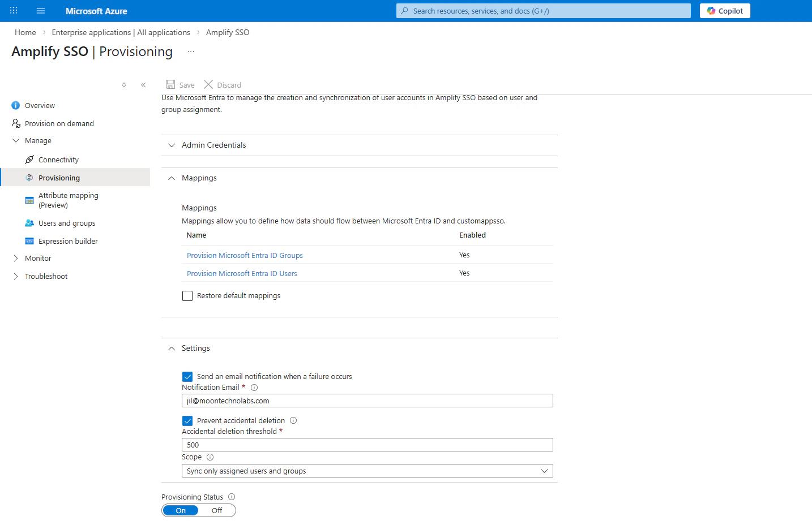Click the Accidental deletion threshold field
Viewport: 812px width, 525px height.
pos(367,445)
